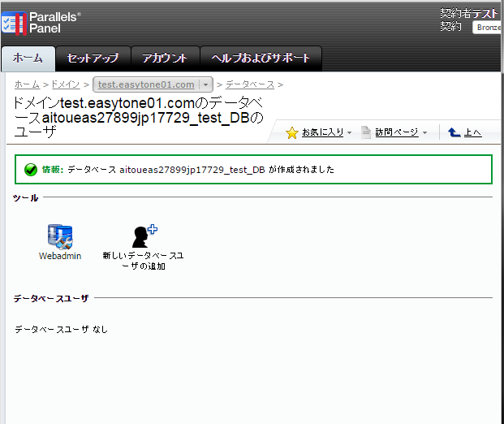Click the ホーム breadcrumb link
Screen dimensions: 504x424
click(27, 84)
